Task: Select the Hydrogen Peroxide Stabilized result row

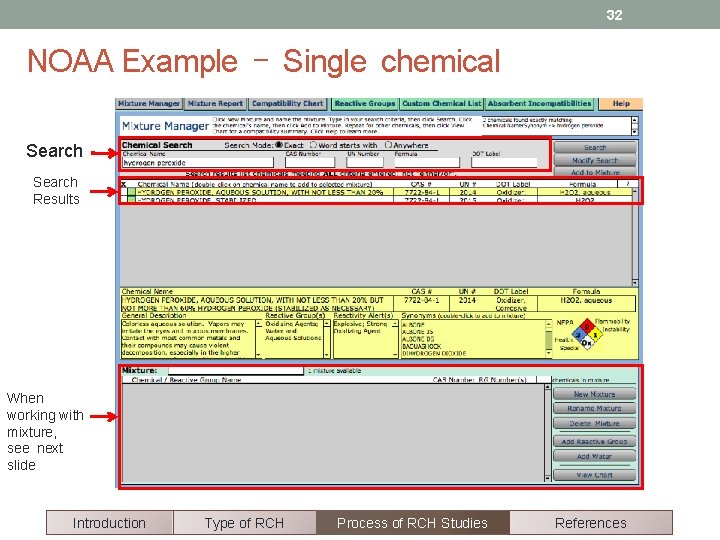Action: tap(377, 200)
